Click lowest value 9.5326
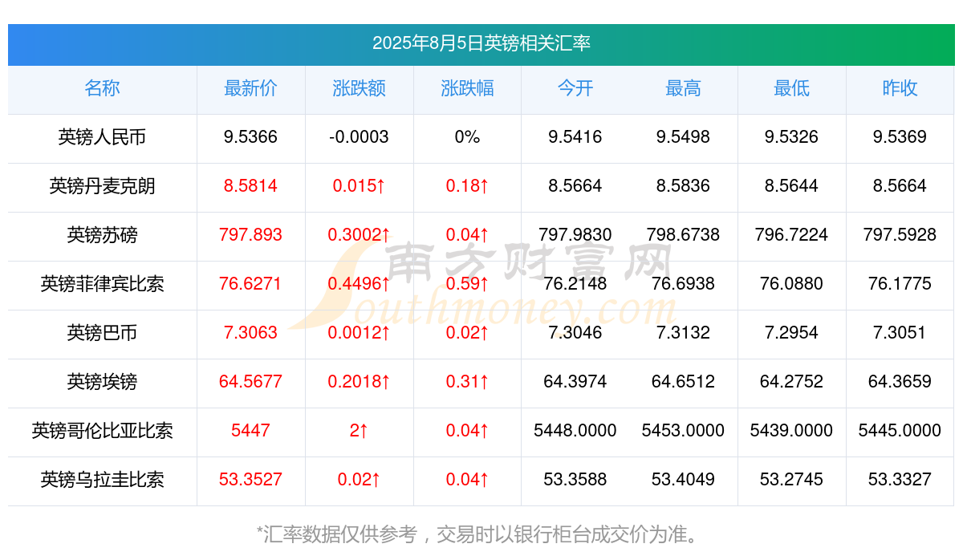The image size is (963, 560). [791, 137]
